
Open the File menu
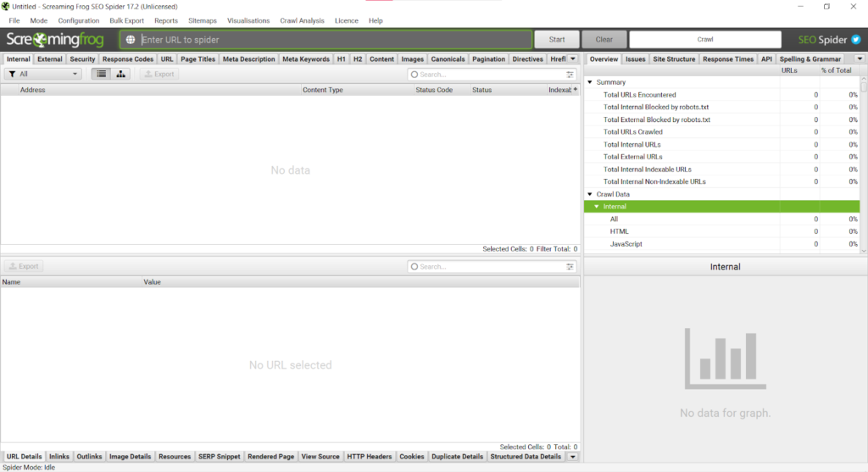tap(14, 20)
